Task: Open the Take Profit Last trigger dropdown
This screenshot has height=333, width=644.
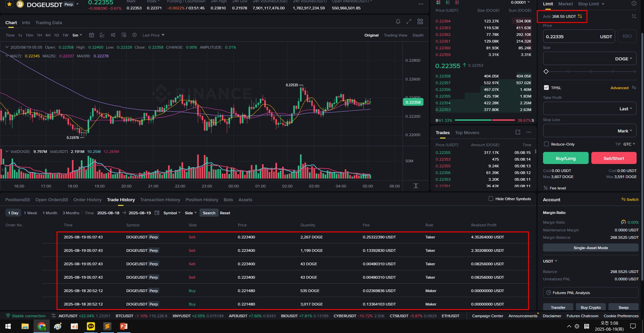Action: tap(626, 109)
